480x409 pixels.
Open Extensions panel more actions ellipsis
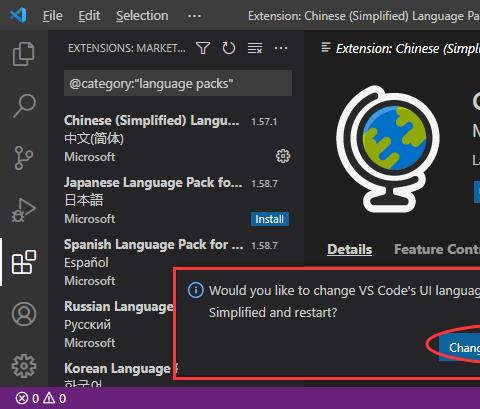[281, 48]
